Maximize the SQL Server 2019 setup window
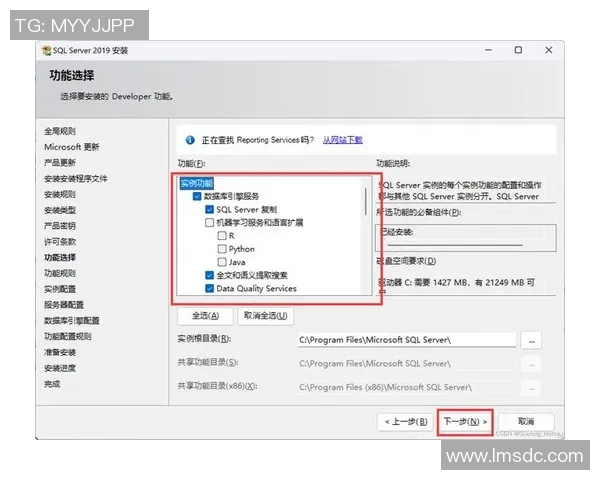 pyautogui.click(x=518, y=50)
